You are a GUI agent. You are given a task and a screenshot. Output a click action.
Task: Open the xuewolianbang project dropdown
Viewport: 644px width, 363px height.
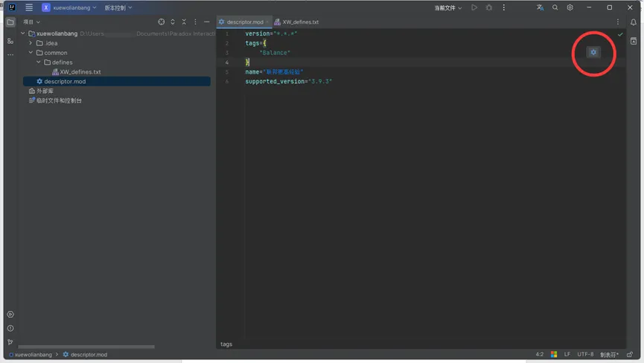(x=74, y=7)
